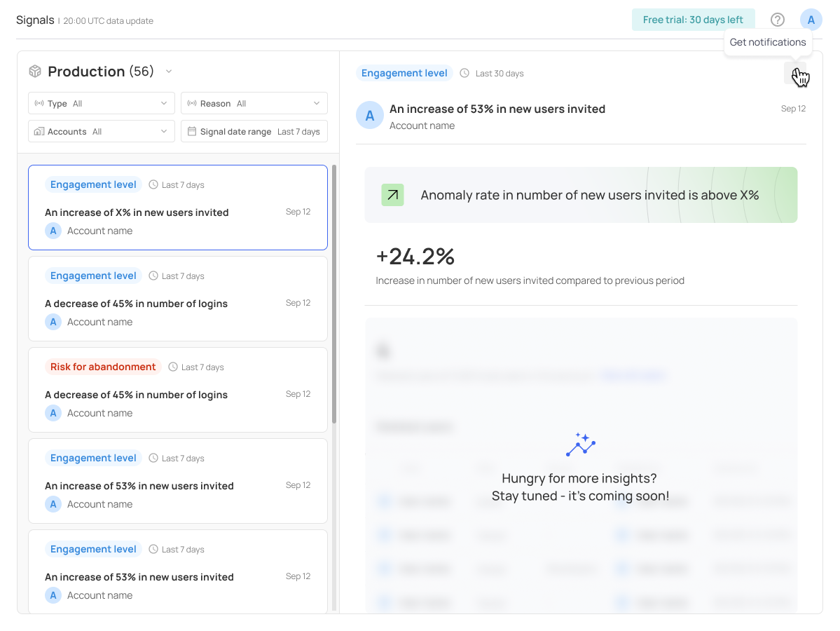840x631 pixels.
Task: Open the Accounts filter dropdown
Action: tap(102, 131)
